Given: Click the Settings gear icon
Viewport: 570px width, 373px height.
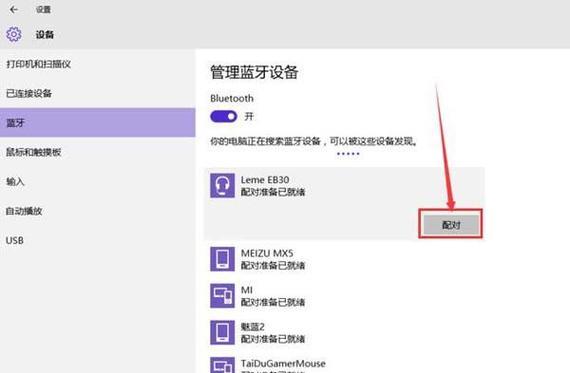Looking at the screenshot, I should click(x=14, y=35).
